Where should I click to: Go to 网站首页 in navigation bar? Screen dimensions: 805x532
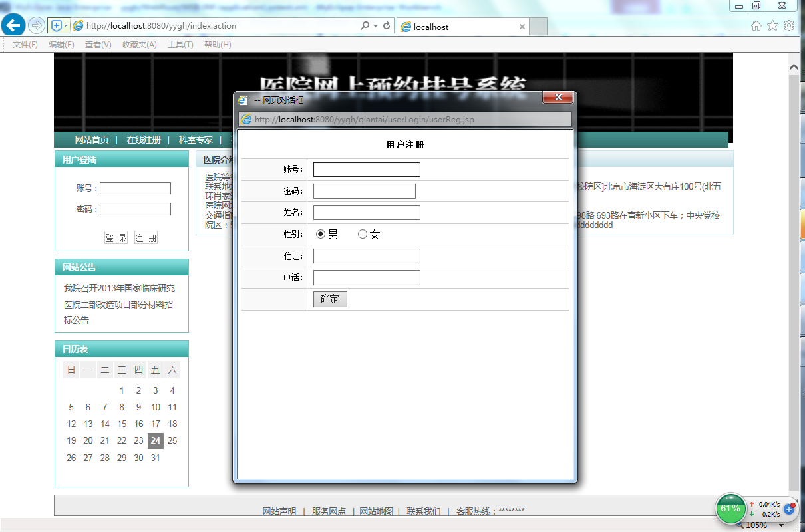click(92, 140)
